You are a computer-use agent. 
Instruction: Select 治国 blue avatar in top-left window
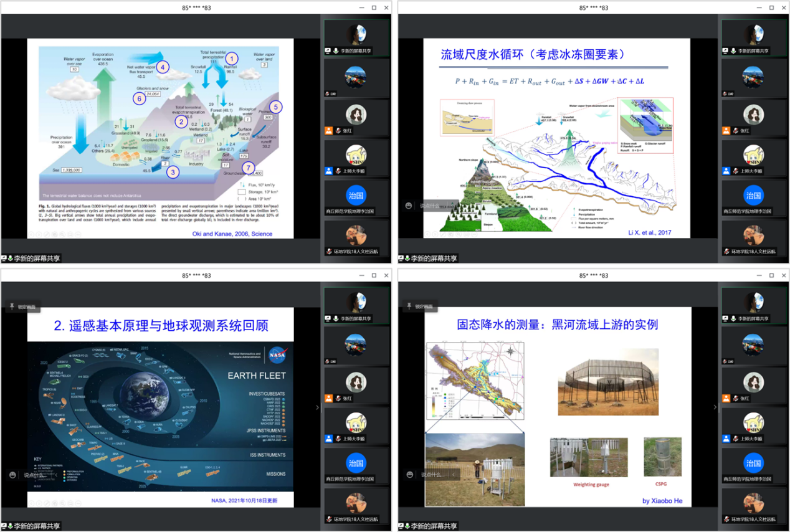pos(356,195)
